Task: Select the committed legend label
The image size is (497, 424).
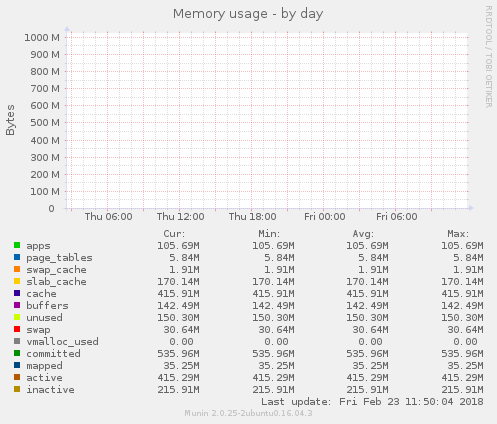Action: tap(53, 354)
